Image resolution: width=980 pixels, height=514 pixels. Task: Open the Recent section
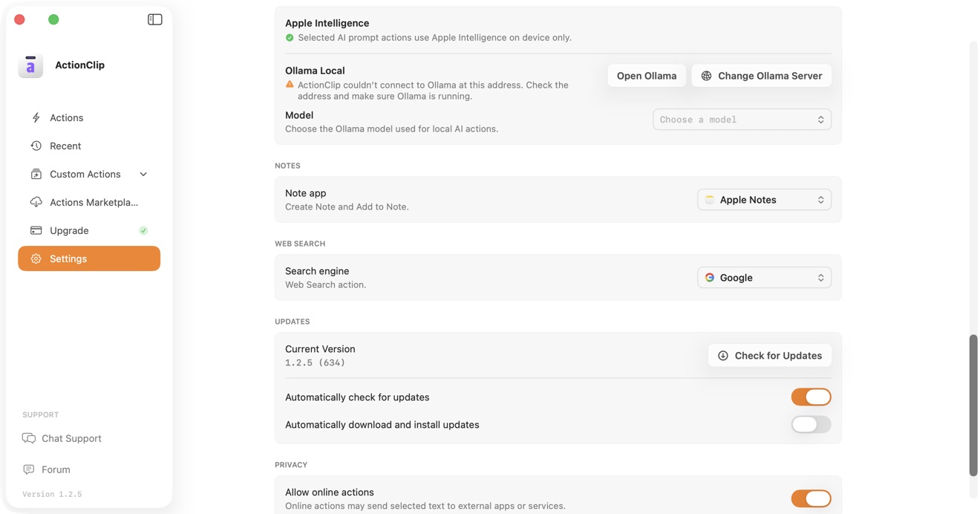[89, 146]
